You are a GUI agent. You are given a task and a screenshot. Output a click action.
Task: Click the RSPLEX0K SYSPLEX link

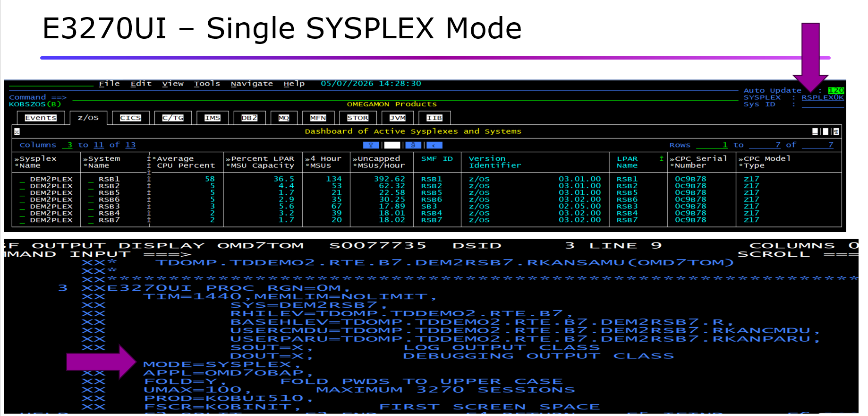823,97
